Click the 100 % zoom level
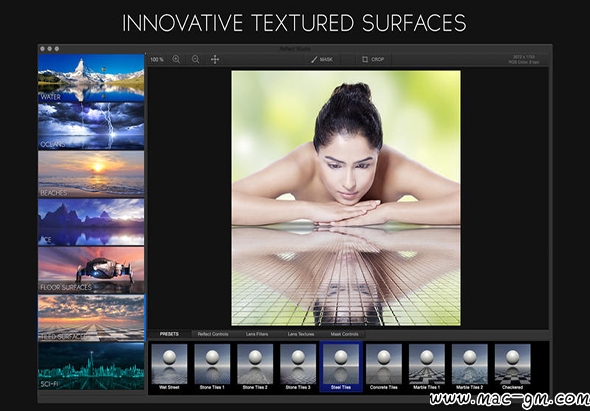The image size is (590, 411). pyautogui.click(x=157, y=59)
